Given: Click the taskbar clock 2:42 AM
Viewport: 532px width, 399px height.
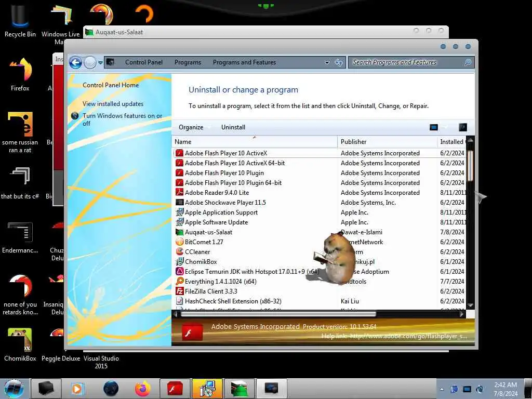Looking at the screenshot, I should [506, 389].
